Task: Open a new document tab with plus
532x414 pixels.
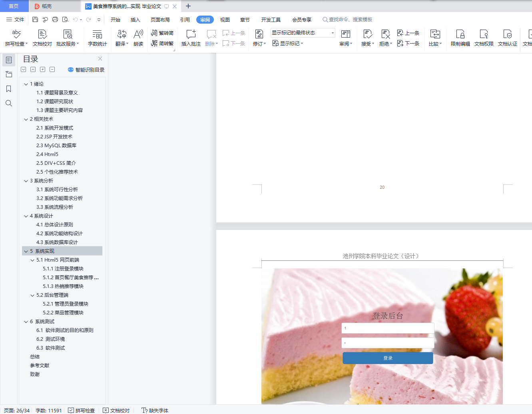Action: pyautogui.click(x=188, y=6)
